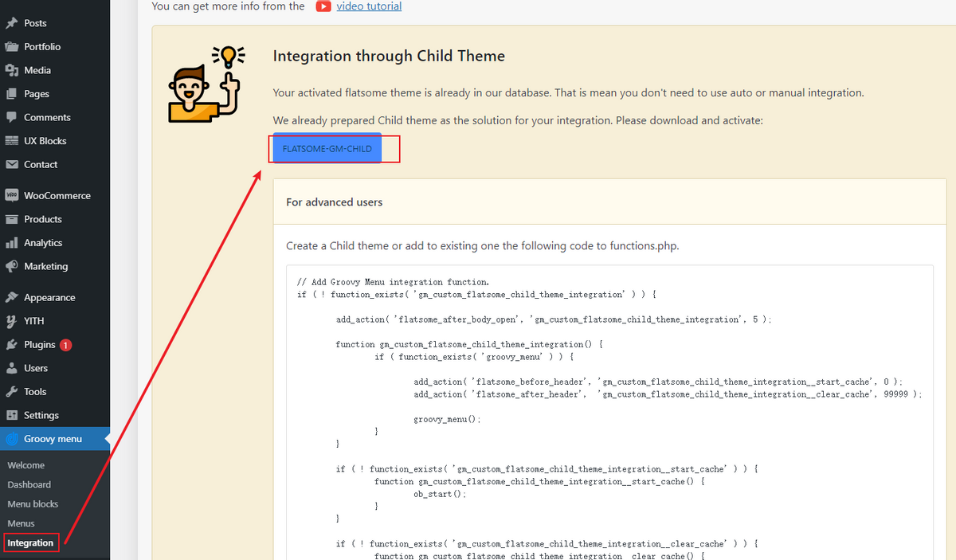Click the Users person icon
This screenshot has height=560, width=956.
point(11,368)
